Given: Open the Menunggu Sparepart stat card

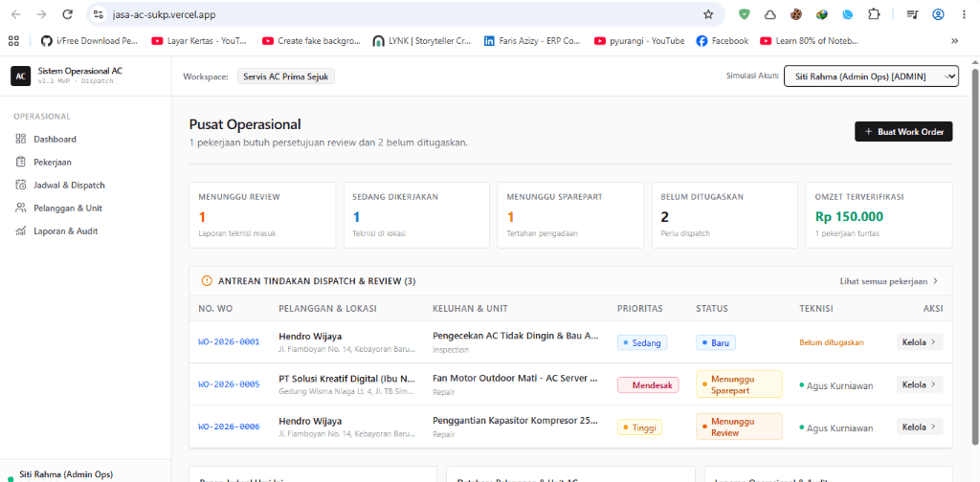Looking at the screenshot, I should pyautogui.click(x=570, y=215).
